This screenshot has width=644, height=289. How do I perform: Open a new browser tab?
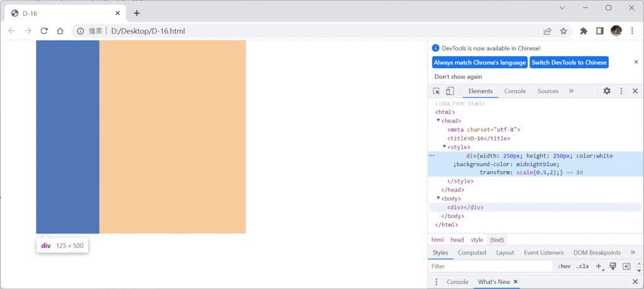coord(136,13)
